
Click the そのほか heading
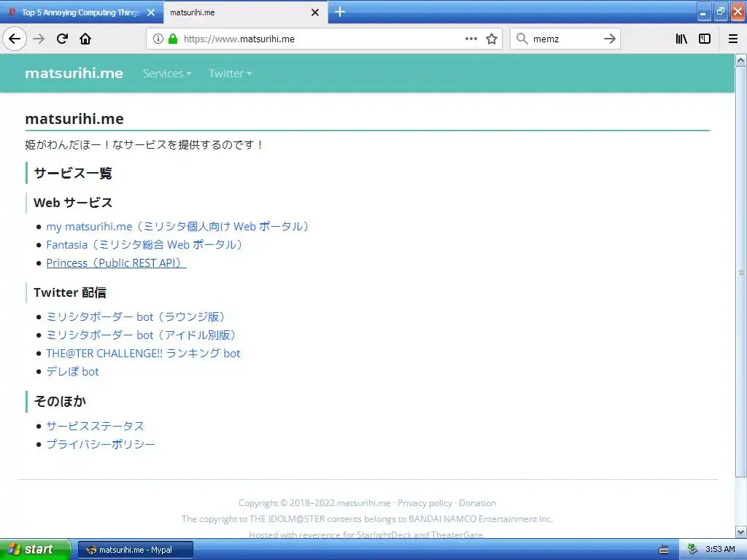(60, 402)
